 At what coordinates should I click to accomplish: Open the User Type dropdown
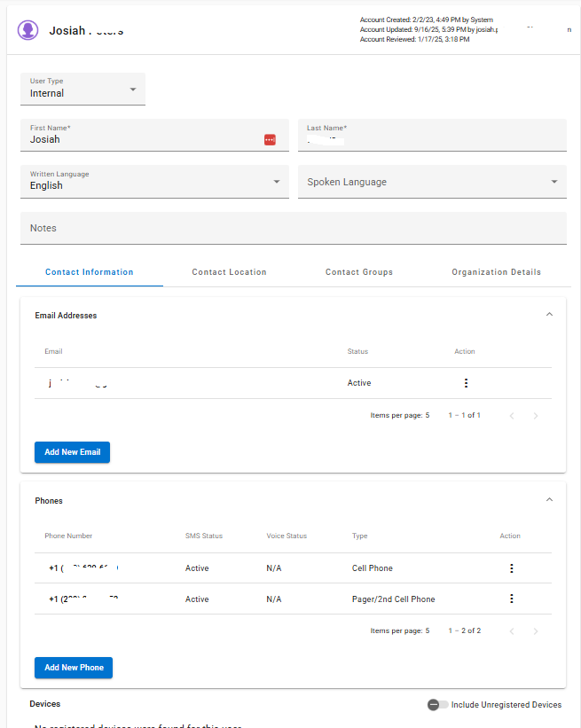click(x=82, y=89)
